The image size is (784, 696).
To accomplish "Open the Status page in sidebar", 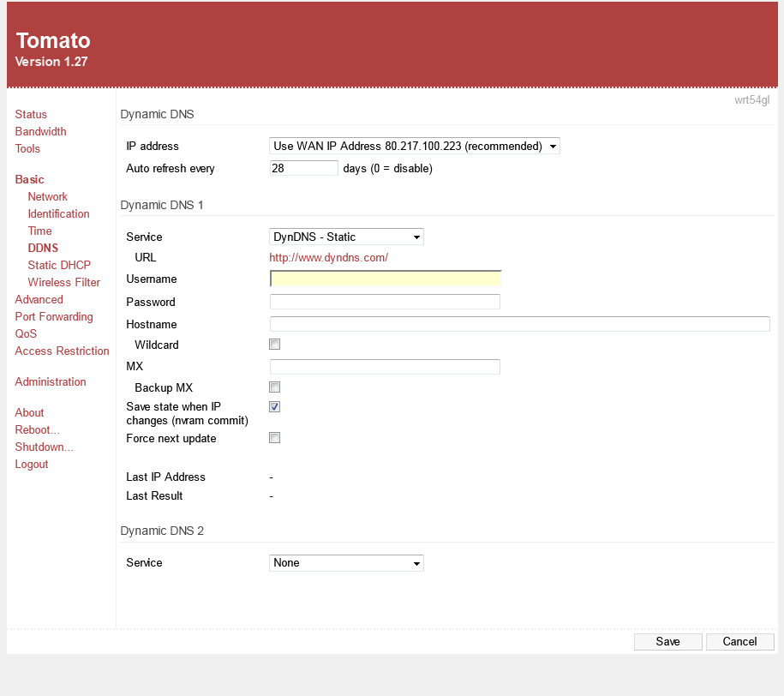I will pyautogui.click(x=31, y=114).
